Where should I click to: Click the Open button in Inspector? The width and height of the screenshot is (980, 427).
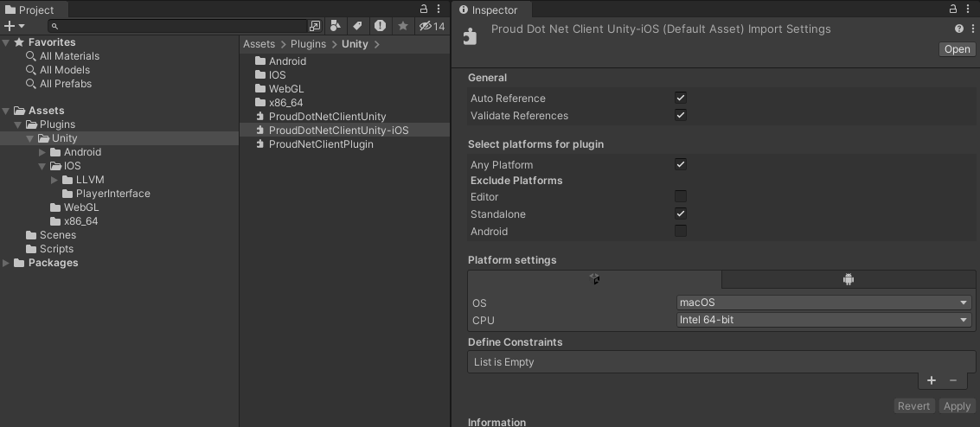pyautogui.click(x=957, y=49)
